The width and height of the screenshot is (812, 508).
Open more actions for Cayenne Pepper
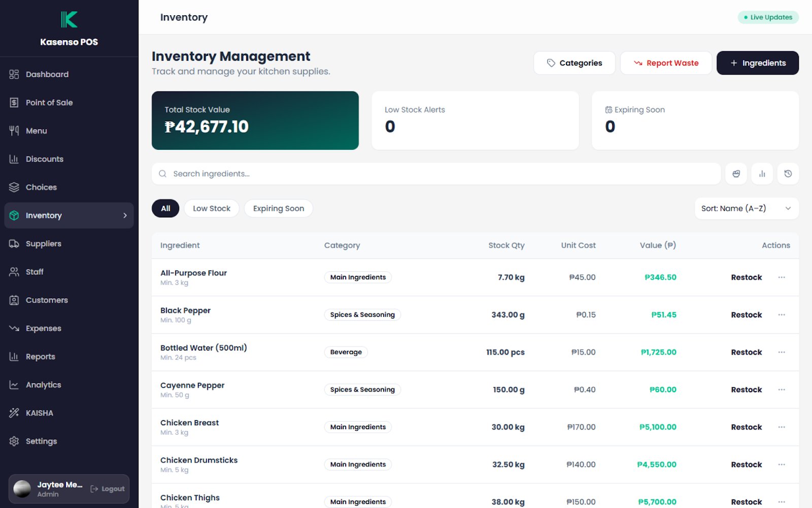[x=782, y=390]
